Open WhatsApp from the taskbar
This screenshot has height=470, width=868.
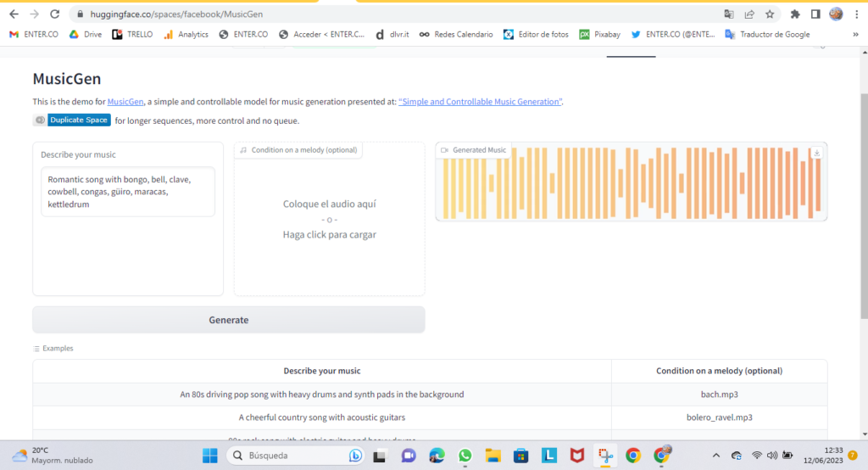click(x=465, y=456)
